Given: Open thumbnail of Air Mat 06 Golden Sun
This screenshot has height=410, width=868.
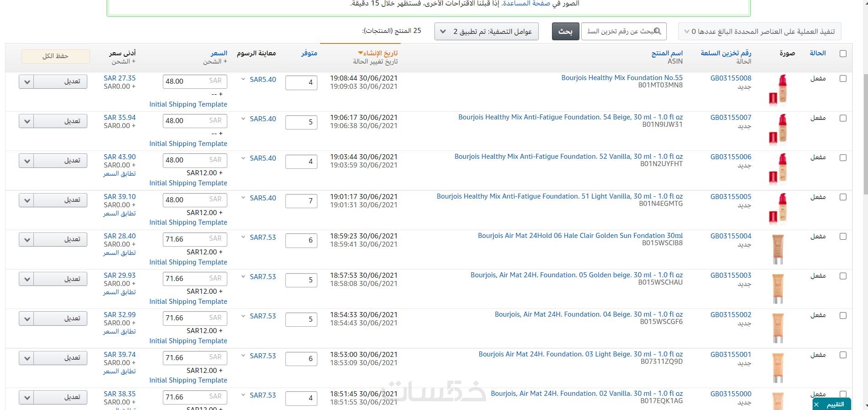Looking at the screenshot, I should click(x=778, y=248).
